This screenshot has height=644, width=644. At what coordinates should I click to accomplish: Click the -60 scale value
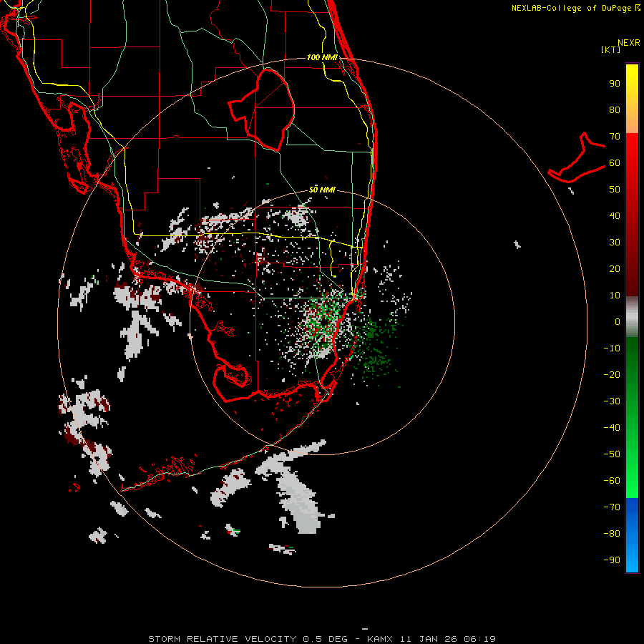click(x=612, y=481)
